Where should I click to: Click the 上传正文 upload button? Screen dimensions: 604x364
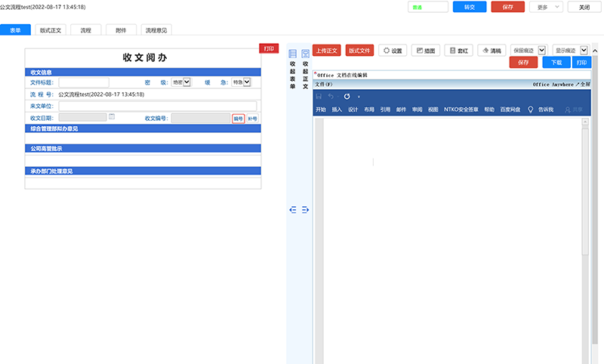click(x=327, y=51)
